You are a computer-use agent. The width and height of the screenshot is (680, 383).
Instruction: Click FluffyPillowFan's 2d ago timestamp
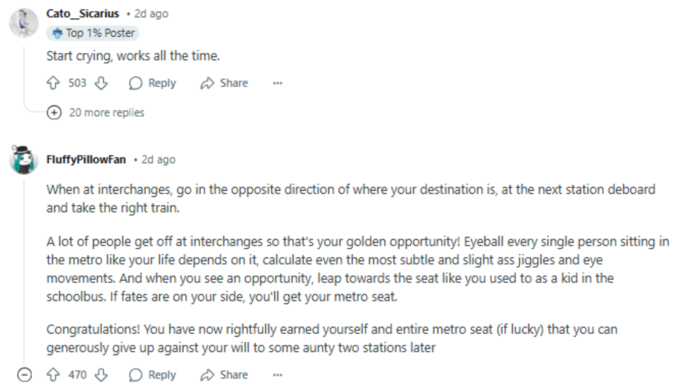(158, 160)
